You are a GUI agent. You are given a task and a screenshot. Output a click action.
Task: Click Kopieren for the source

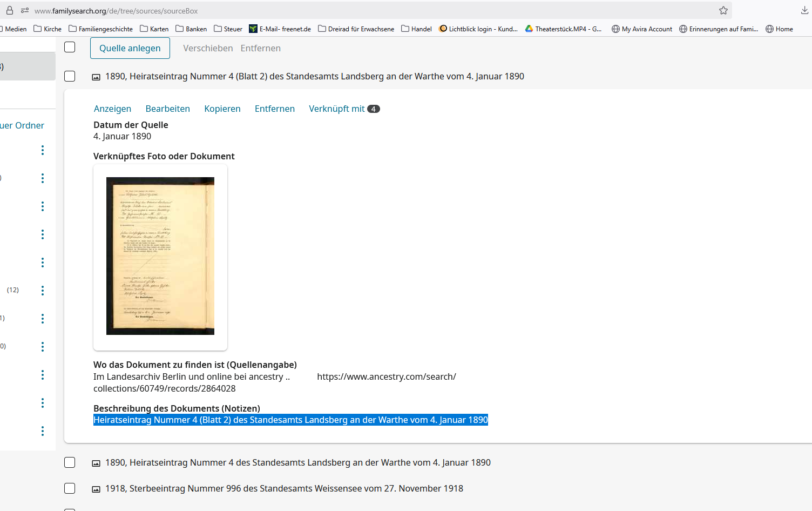pyautogui.click(x=222, y=109)
